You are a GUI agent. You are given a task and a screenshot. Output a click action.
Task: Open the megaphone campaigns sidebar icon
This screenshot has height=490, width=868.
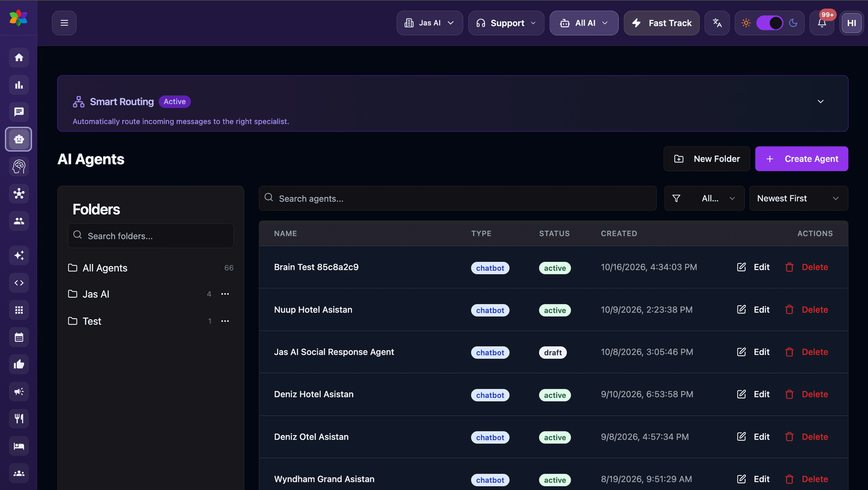(19, 392)
